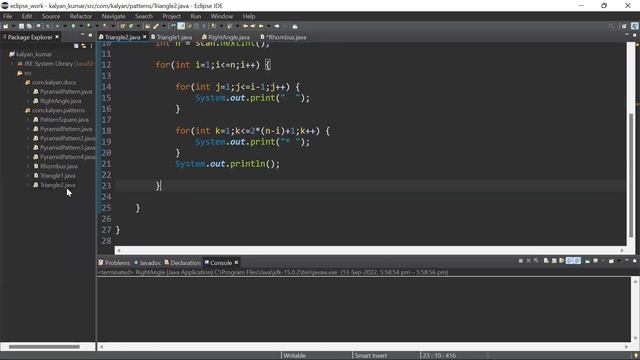Close the Triangle2.java editor tab
640x360 pixels.
[144, 37]
